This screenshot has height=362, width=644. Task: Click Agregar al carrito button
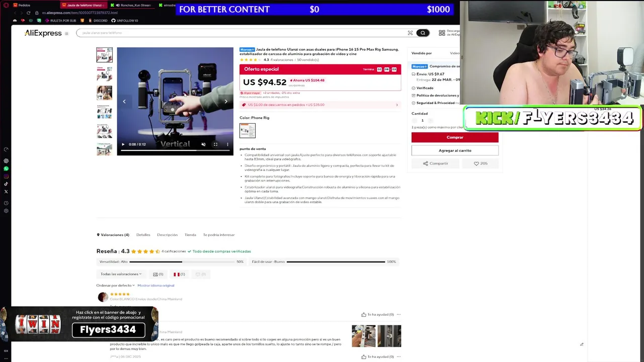(455, 150)
